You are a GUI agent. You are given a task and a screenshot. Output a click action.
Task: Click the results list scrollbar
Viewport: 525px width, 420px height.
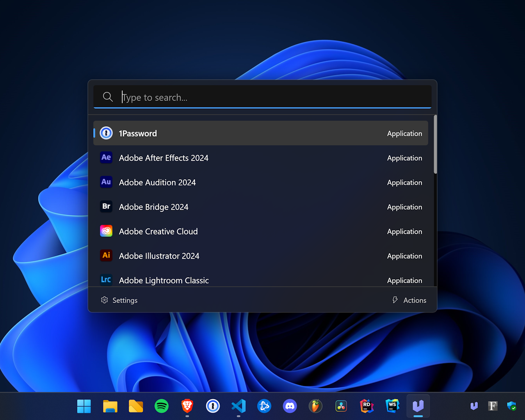click(436, 144)
